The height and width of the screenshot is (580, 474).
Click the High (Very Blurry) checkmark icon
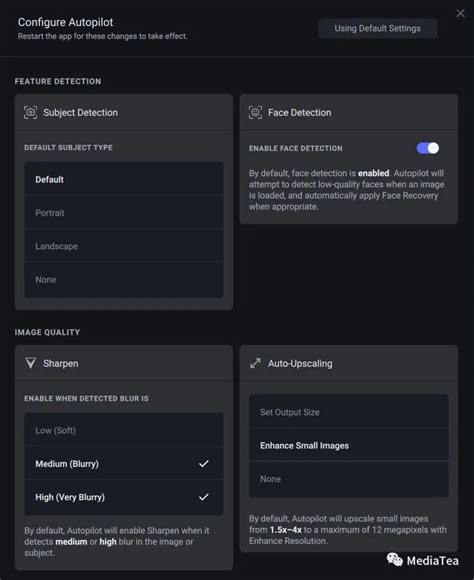point(204,497)
